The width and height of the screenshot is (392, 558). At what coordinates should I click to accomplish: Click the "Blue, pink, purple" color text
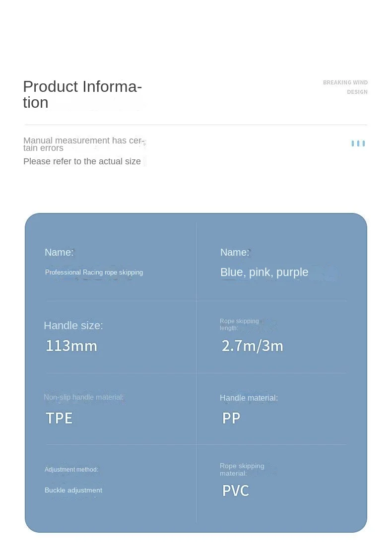click(x=264, y=272)
